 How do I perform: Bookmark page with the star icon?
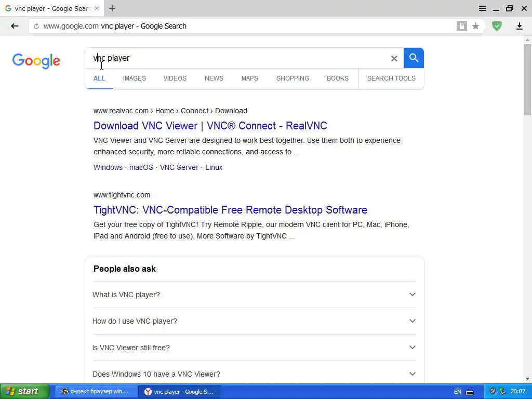[x=476, y=26]
